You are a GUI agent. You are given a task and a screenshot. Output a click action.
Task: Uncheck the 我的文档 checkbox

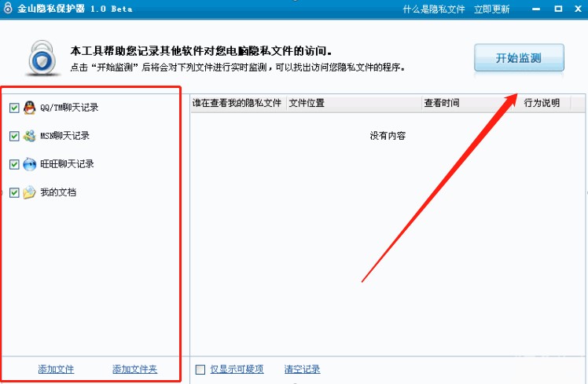pos(14,192)
